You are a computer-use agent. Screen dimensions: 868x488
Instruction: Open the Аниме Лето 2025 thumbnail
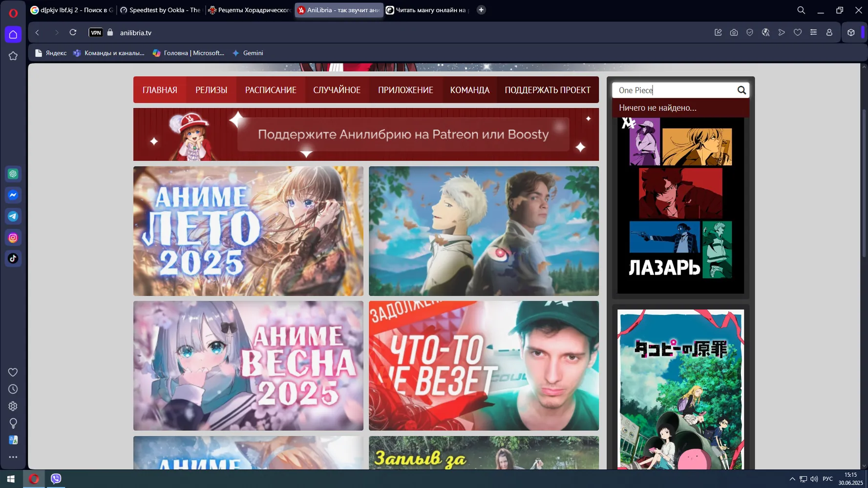point(248,231)
